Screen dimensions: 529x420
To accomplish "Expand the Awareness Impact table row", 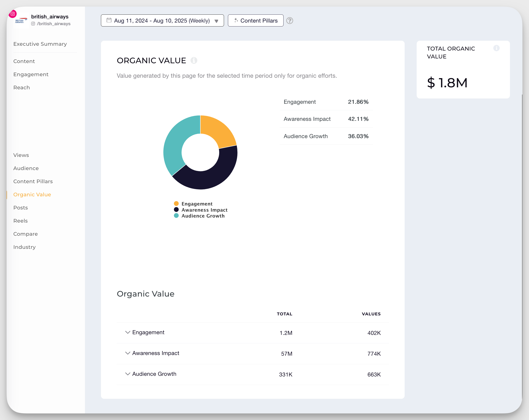I will [127, 353].
